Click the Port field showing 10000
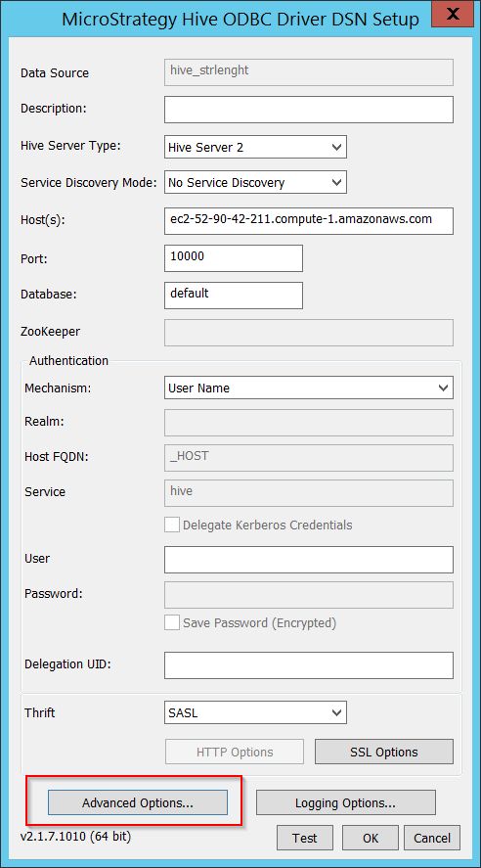The image size is (481, 868). pyautogui.click(x=234, y=258)
